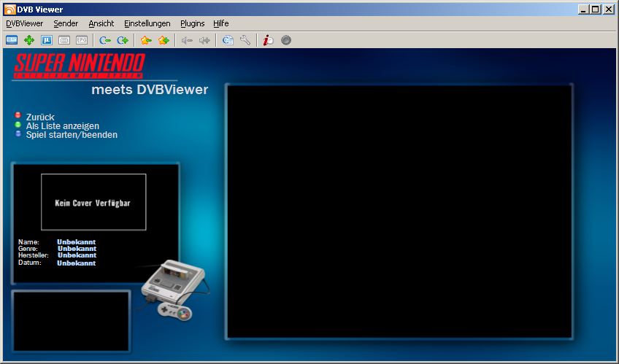Click the gray teletext window icon

[x=64, y=40]
